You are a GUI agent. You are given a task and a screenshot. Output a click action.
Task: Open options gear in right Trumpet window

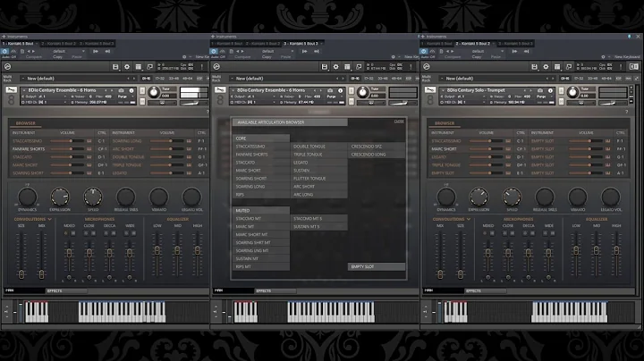tap(546, 67)
